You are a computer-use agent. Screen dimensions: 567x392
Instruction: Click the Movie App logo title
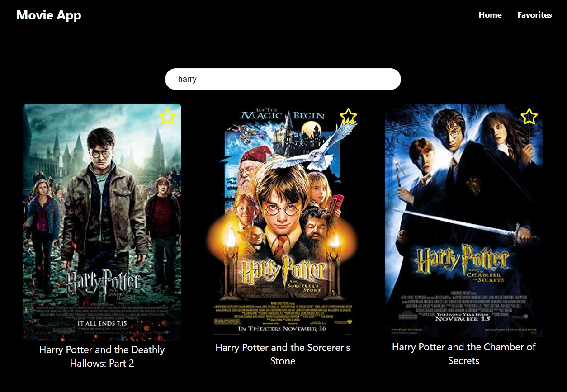(49, 15)
